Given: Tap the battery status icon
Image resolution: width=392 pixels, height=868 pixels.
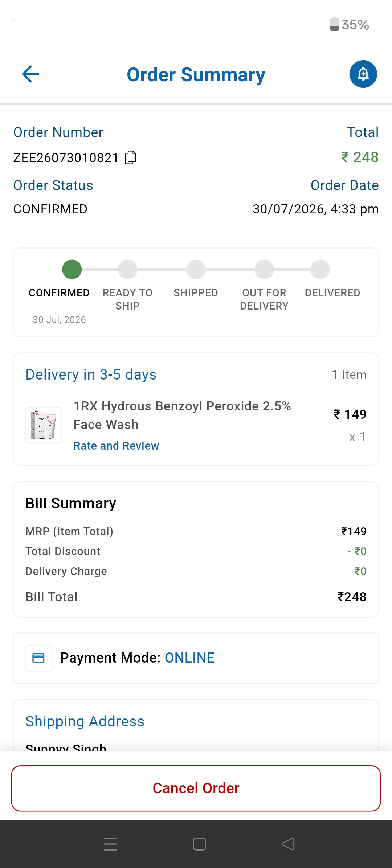Looking at the screenshot, I should [x=334, y=24].
